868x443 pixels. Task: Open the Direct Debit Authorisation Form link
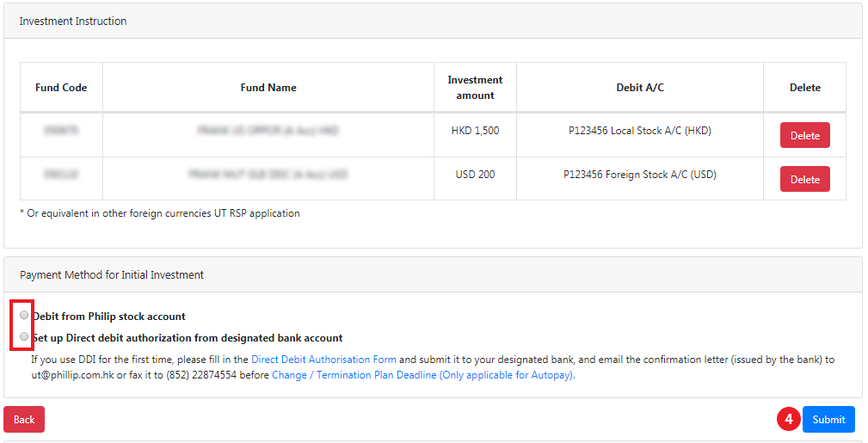pos(323,360)
